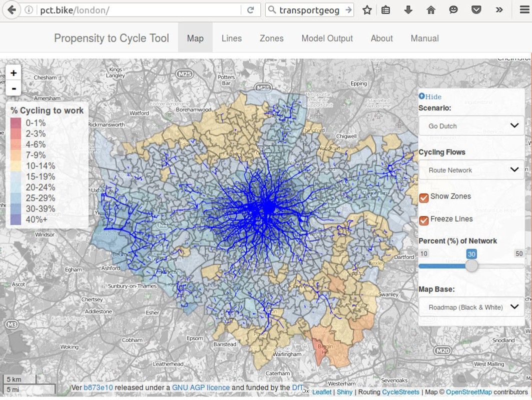Open the chat smiley icon
Viewport: 532px width, 400px height.
[453, 10]
